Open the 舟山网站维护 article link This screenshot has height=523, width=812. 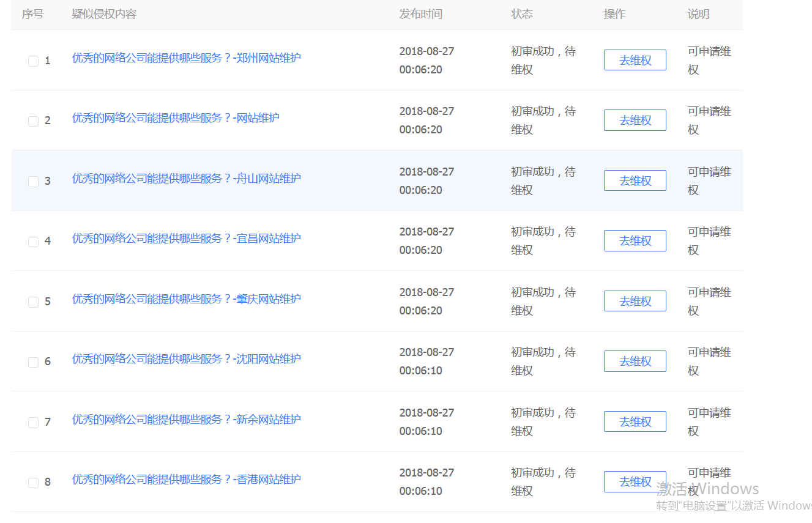click(x=186, y=179)
